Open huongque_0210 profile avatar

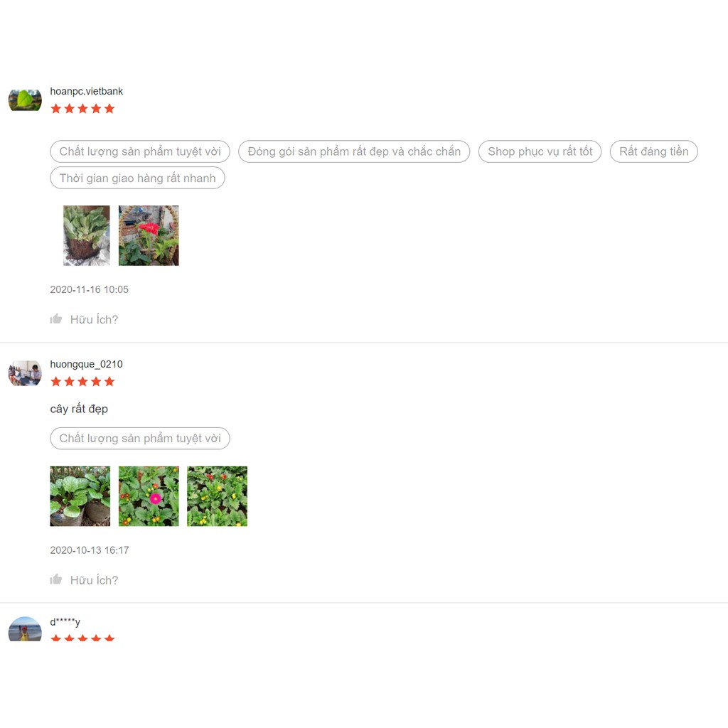point(25,373)
